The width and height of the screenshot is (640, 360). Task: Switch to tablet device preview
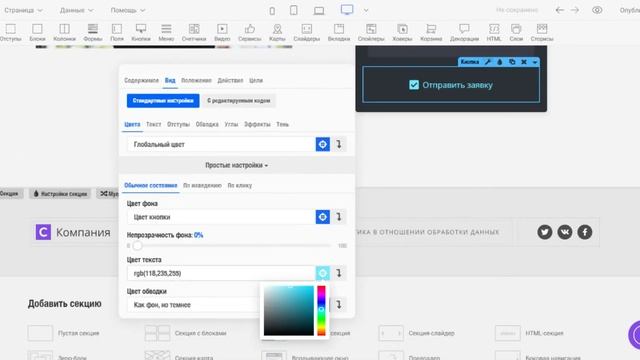coord(293,10)
